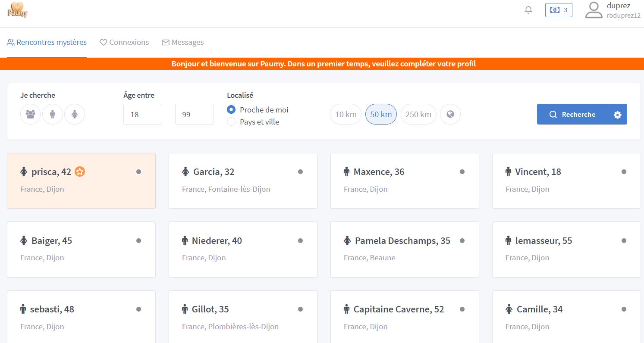Click the status dot on prisca's card
The width and height of the screenshot is (644, 343).
(138, 171)
